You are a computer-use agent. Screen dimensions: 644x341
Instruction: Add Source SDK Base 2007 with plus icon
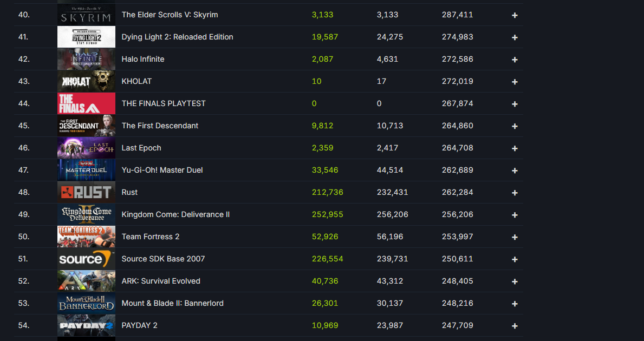point(515,259)
